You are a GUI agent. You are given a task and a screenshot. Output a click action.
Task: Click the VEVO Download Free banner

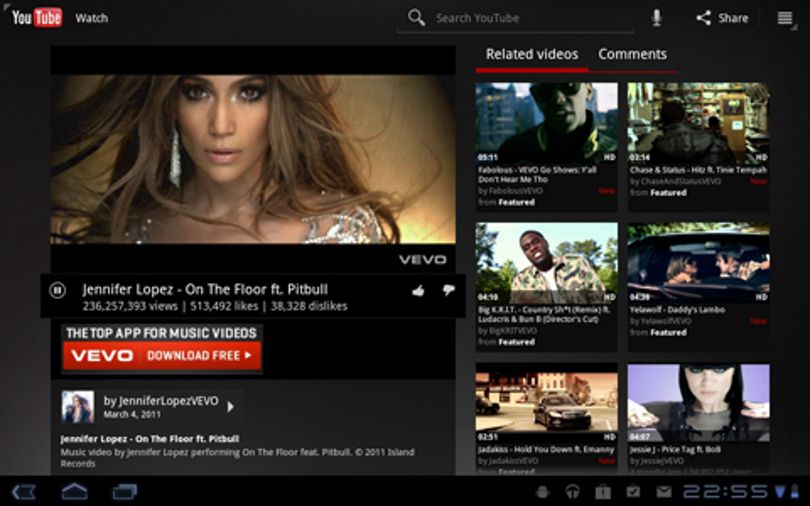[x=162, y=348]
